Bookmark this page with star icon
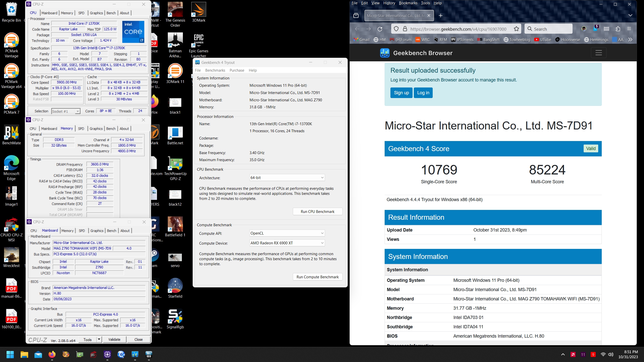Image resolution: width=644 pixels, height=362 pixels. point(516,29)
